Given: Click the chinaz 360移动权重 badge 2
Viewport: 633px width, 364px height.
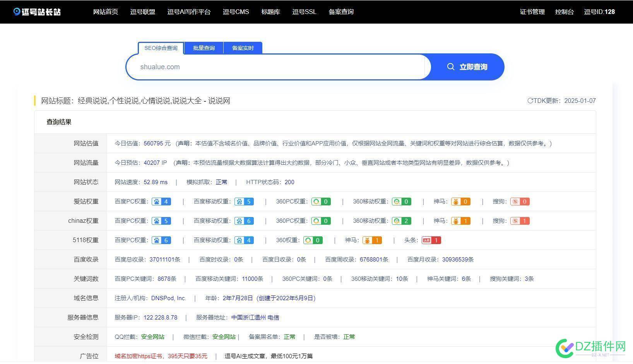Looking at the screenshot, I should tap(402, 221).
